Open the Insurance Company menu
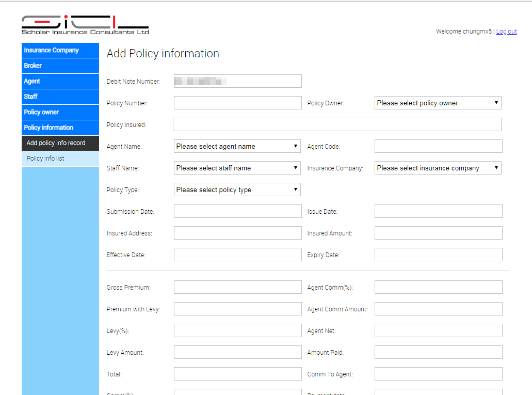 60,50
